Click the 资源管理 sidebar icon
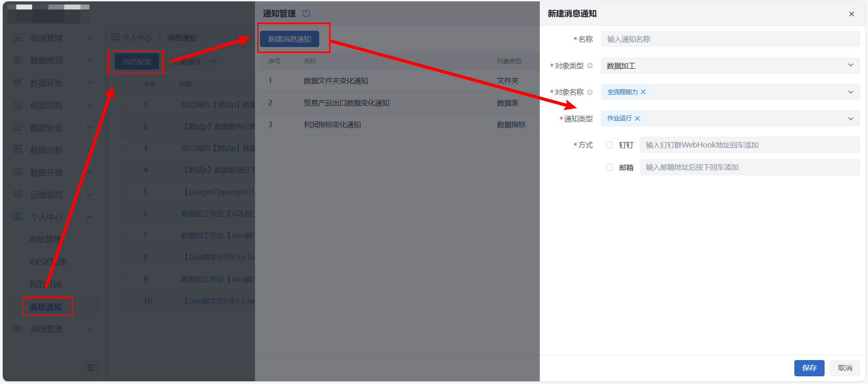This screenshot has height=384, width=868. [18, 38]
